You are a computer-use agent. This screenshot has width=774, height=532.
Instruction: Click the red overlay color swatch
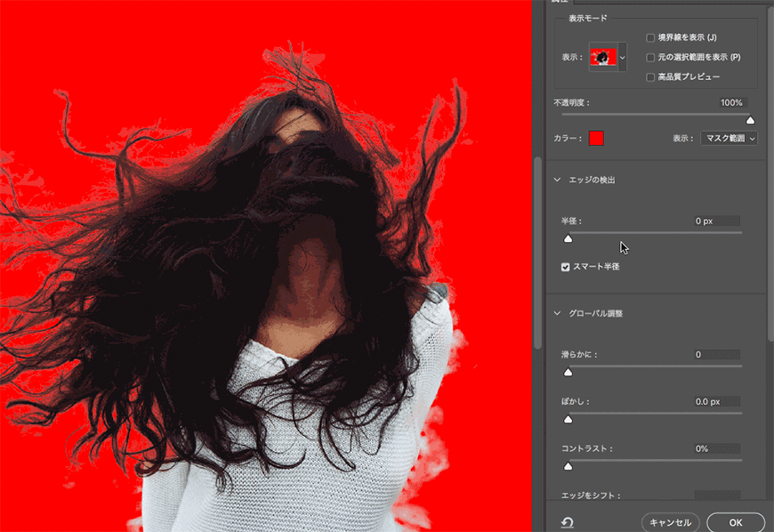click(596, 138)
